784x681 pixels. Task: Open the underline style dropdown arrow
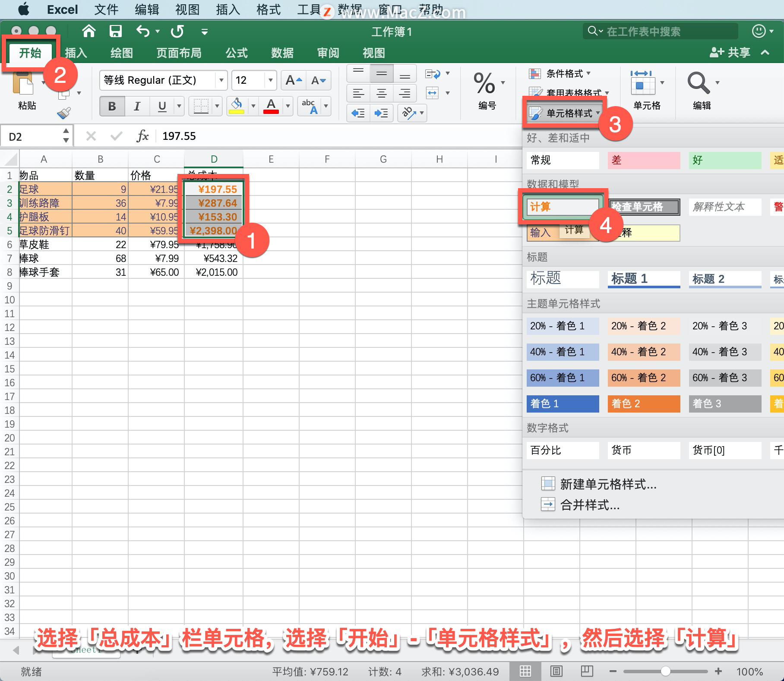tap(179, 106)
